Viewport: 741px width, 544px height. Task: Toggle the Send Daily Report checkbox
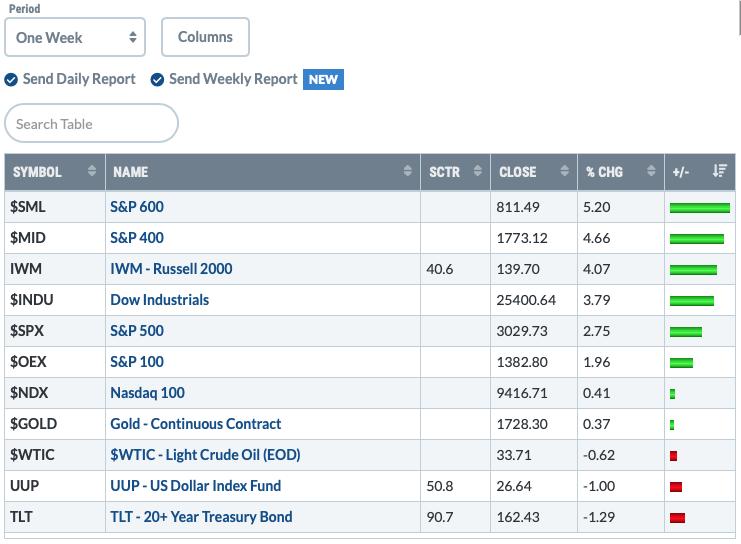11,79
